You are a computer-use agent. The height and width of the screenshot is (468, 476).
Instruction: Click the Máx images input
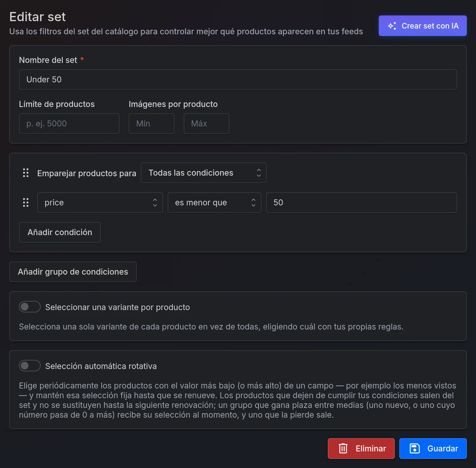206,123
